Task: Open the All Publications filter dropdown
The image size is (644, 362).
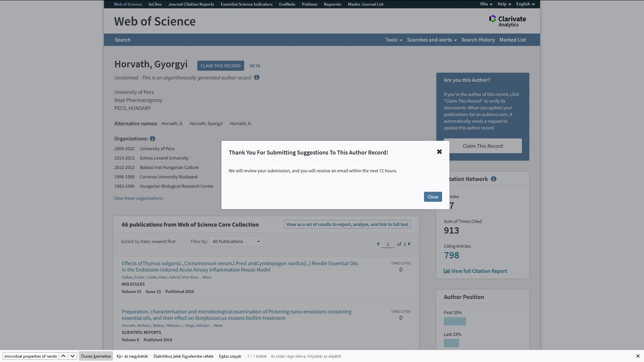Action: [236, 241]
